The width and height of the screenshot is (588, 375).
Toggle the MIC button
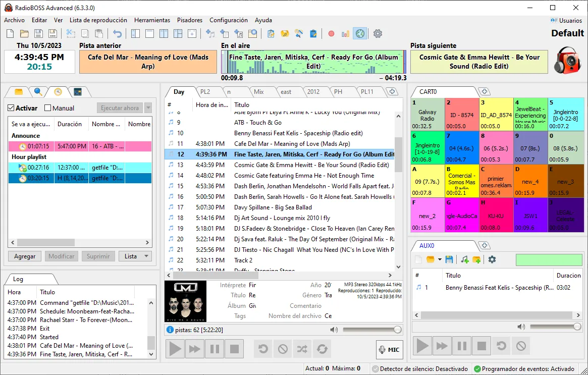pyautogui.click(x=389, y=349)
